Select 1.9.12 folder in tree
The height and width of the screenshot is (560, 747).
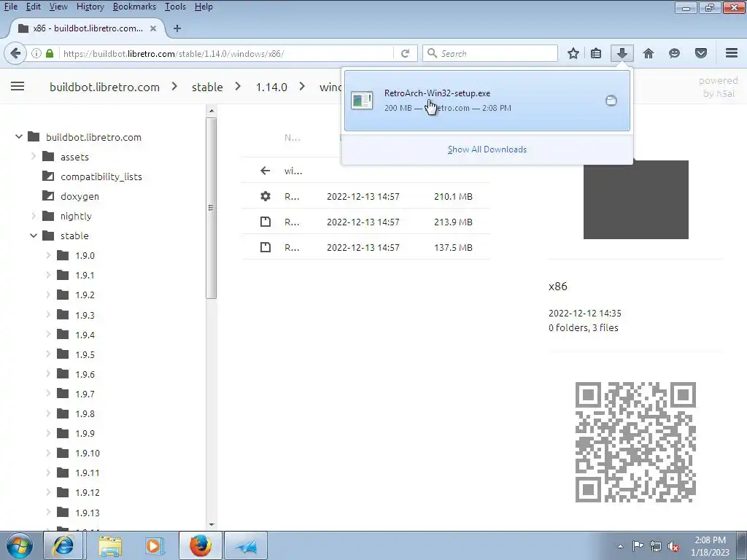[88, 492]
